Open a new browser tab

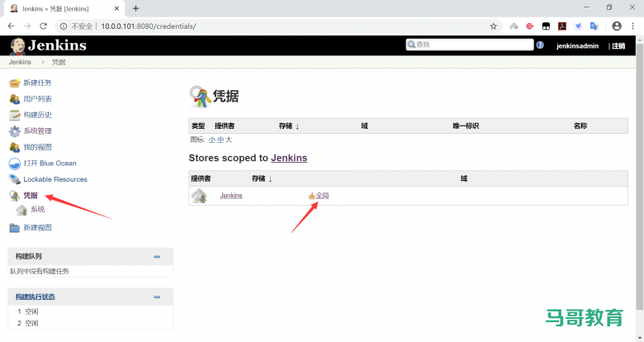136,8
